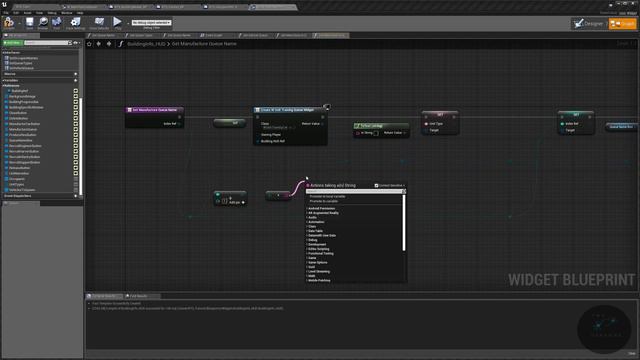Toggle visibility of the ManufactureQueue variable
The image size is (640, 360).
76,129
